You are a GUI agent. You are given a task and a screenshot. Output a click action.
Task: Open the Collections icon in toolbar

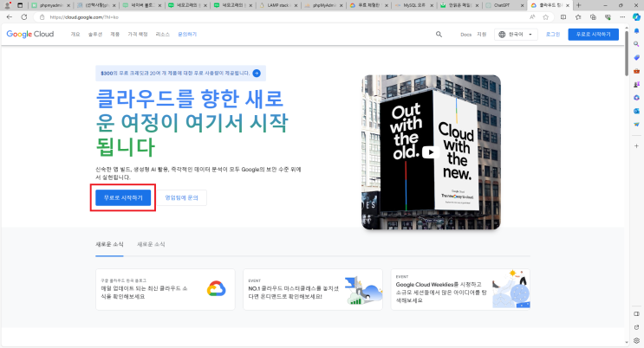[x=593, y=17]
